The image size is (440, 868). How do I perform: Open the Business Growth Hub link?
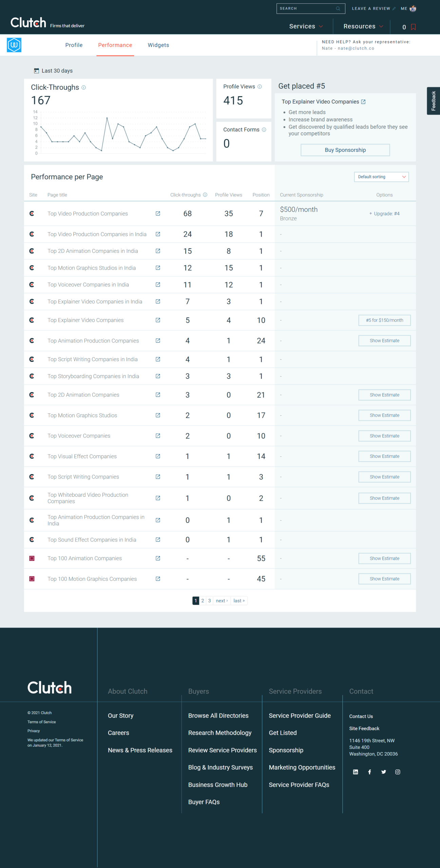pyautogui.click(x=218, y=785)
